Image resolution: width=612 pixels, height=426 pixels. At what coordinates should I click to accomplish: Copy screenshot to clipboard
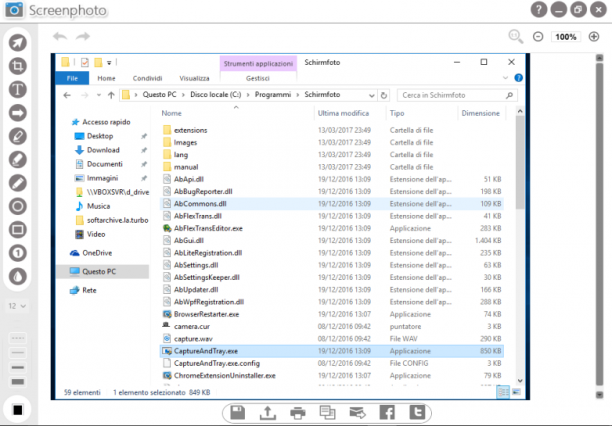[327, 412]
